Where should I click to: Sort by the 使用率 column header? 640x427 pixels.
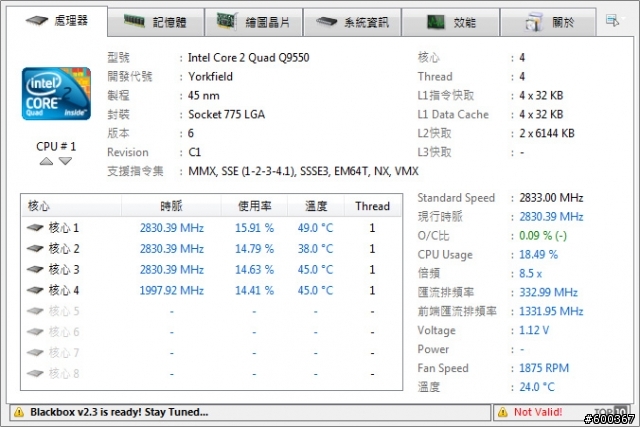pos(255,206)
